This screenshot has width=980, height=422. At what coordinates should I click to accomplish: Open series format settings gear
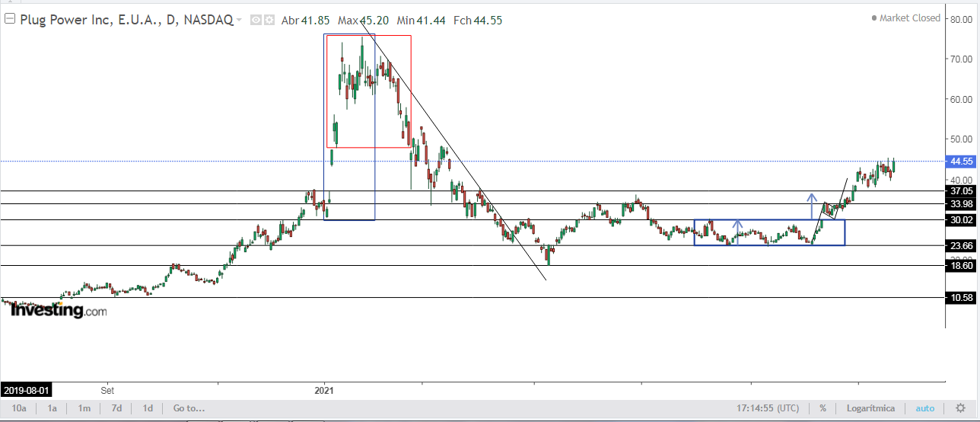pyautogui.click(x=269, y=21)
